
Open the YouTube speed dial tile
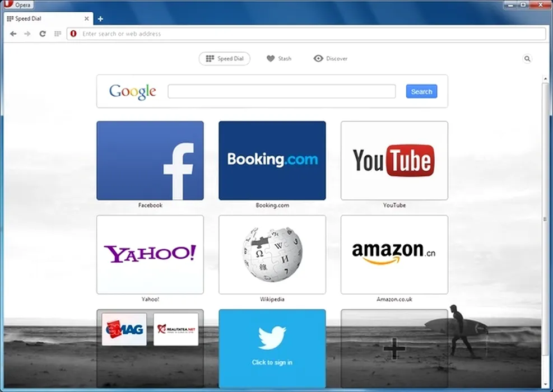pyautogui.click(x=394, y=160)
